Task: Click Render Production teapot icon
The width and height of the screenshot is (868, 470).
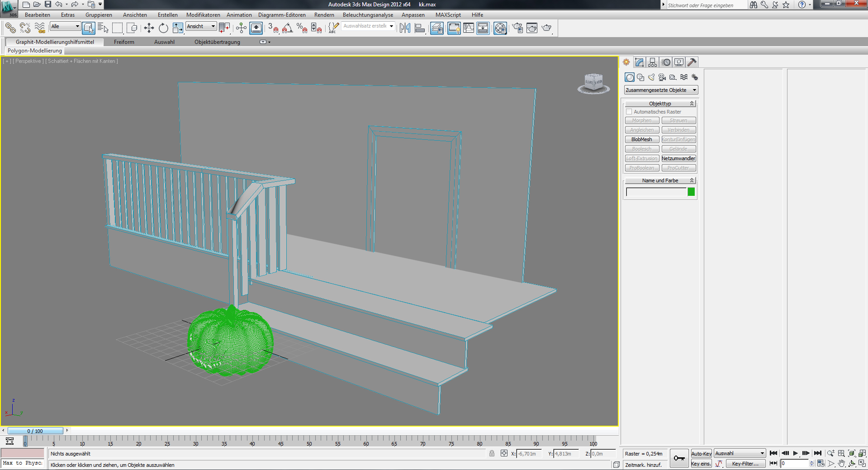Action: click(546, 28)
